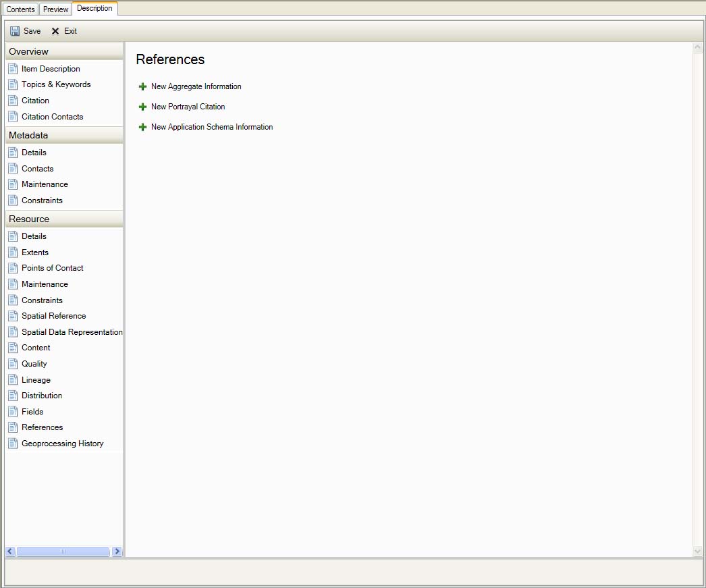
Task: Click the Save disk icon
Action: (15, 31)
